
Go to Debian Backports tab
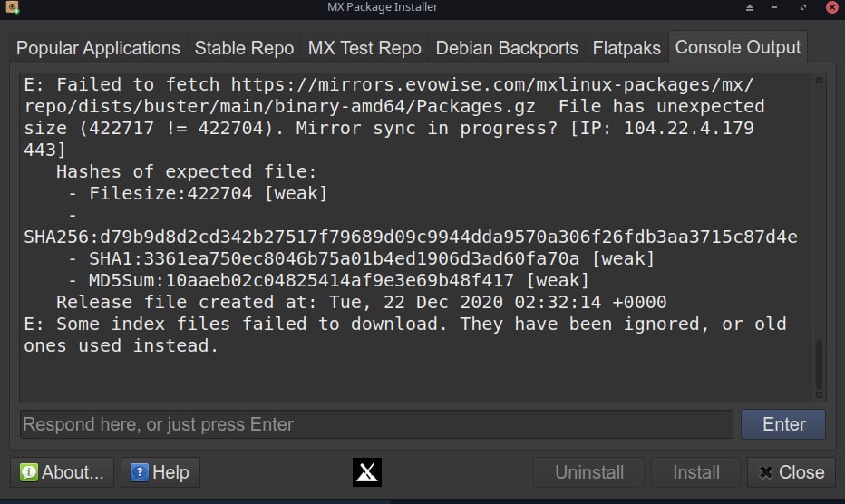coord(507,48)
